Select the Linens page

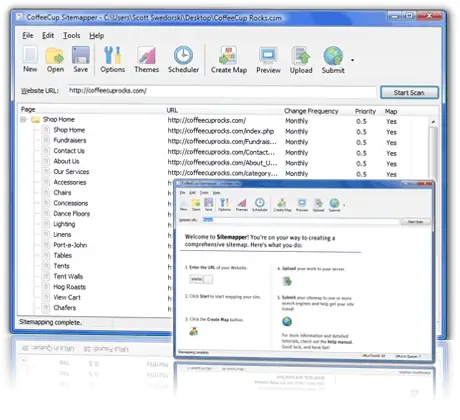coord(62,235)
